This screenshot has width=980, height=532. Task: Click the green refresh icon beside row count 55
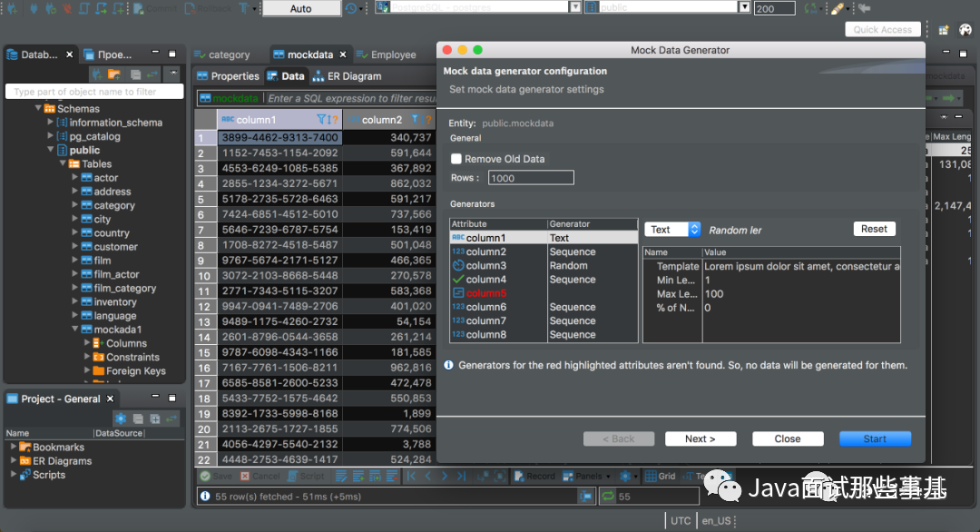(607, 497)
